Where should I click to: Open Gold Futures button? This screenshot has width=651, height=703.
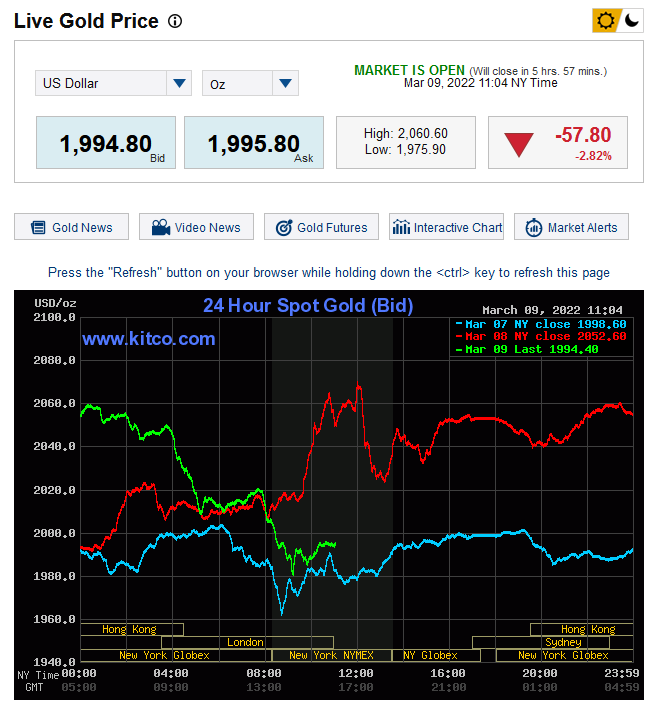pyautogui.click(x=321, y=227)
